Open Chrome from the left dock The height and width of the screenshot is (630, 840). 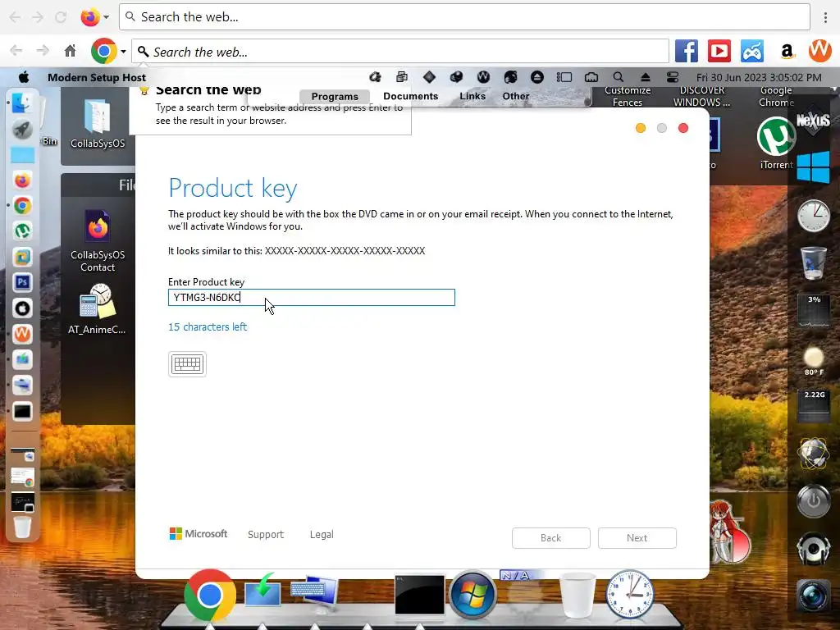pyautogui.click(x=22, y=206)
